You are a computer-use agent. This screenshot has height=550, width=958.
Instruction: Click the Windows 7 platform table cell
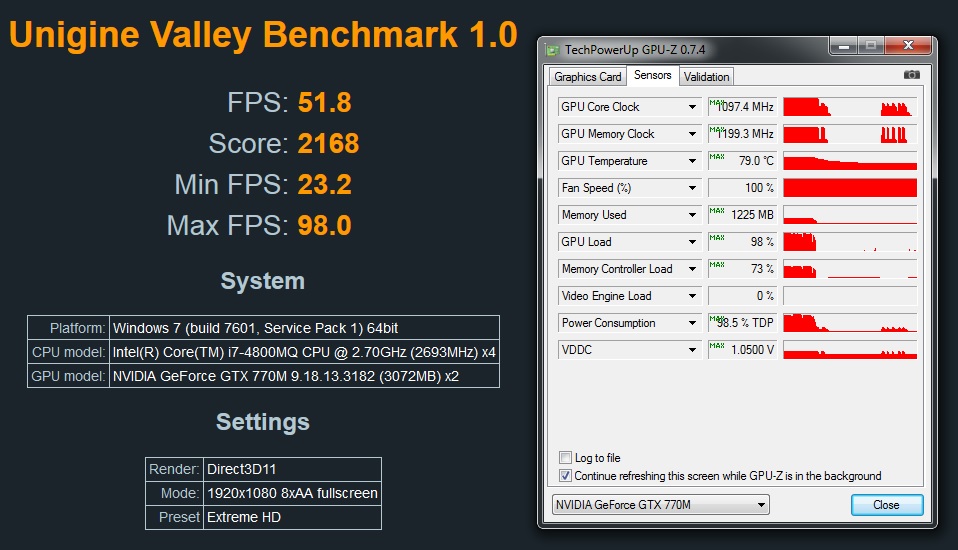point(304,328)
